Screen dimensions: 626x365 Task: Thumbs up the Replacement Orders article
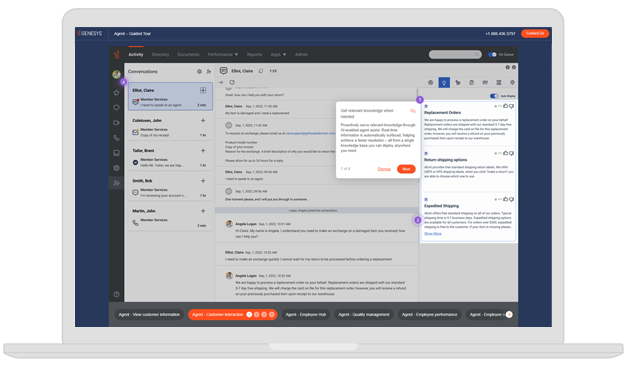(x=505, y=106)
